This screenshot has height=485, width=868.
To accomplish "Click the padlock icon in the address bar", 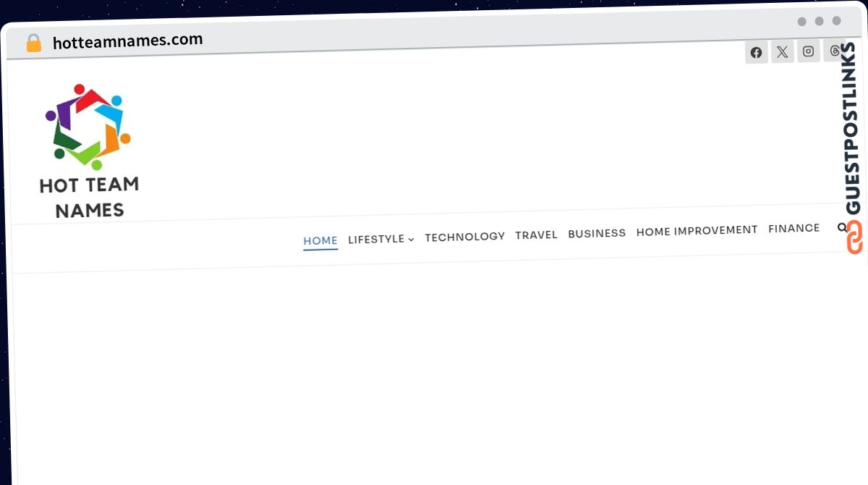I will (x=33, y=42).
